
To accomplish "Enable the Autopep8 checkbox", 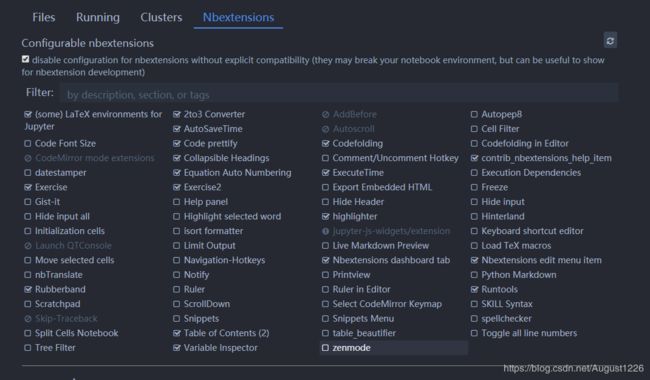I will point(474,114).
